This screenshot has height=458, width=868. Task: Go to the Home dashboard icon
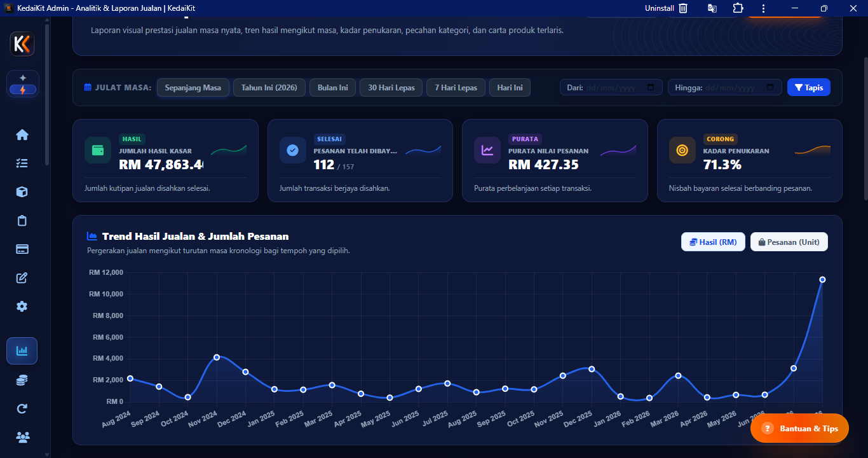[x=22, y=135]
